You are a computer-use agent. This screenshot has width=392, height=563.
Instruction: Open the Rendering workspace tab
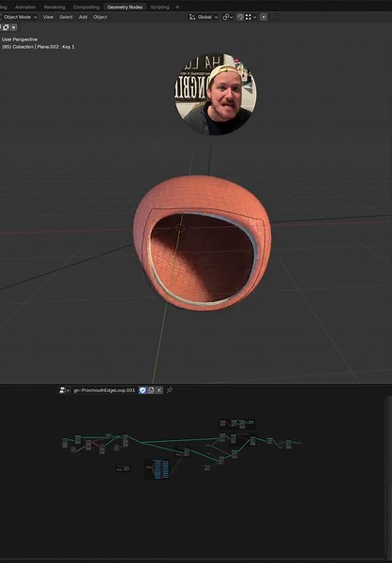click(54, 7)
